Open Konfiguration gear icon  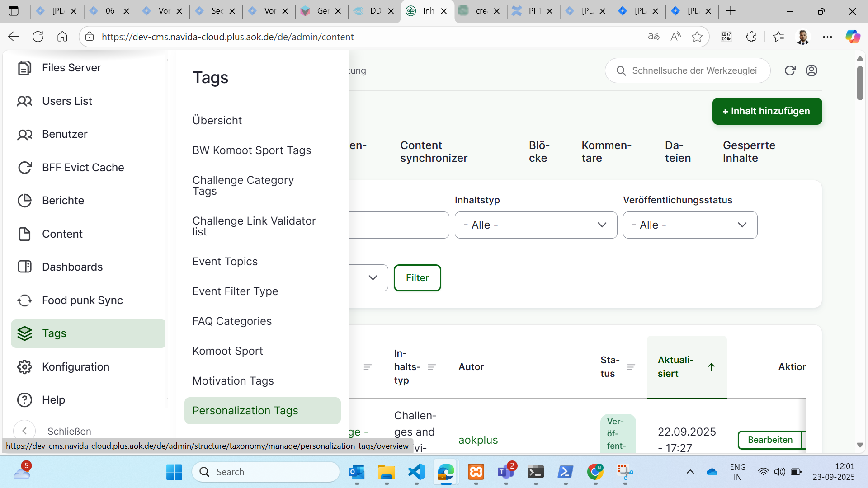24,367
